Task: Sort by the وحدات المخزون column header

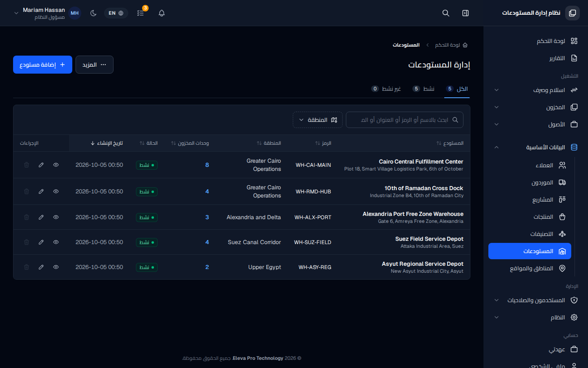Action: pos(190,143)
